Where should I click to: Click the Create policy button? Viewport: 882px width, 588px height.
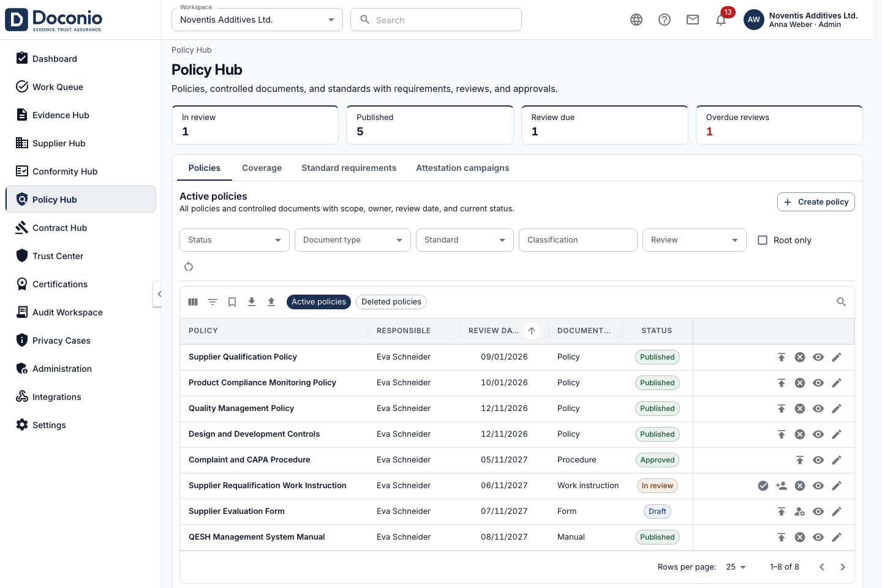[816, 202]
